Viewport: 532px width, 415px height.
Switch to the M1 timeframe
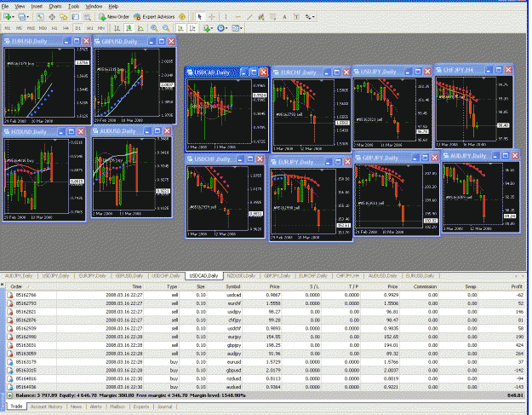point(8,28)
